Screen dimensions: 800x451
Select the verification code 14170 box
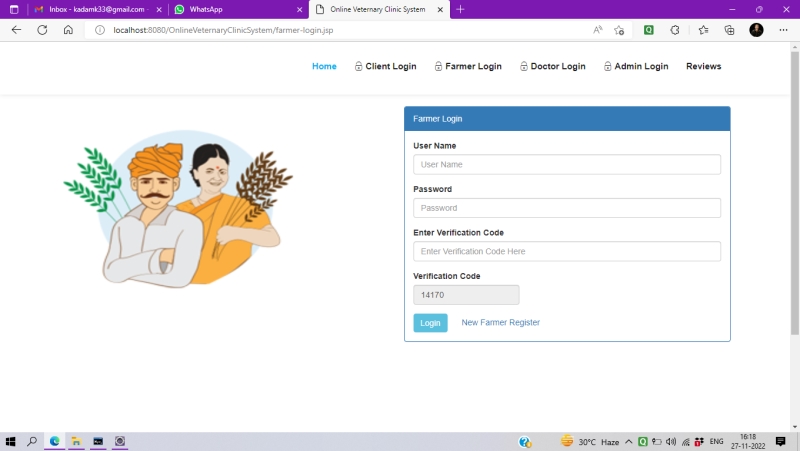point(466,295)
